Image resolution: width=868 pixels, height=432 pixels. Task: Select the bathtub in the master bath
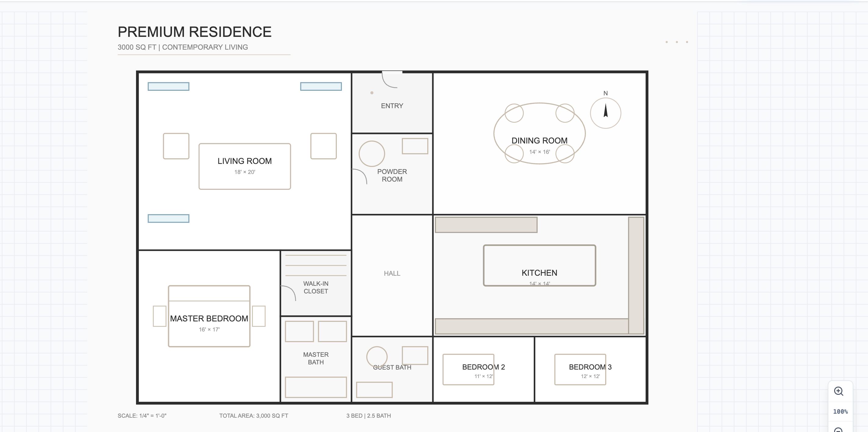pos(315,387)
